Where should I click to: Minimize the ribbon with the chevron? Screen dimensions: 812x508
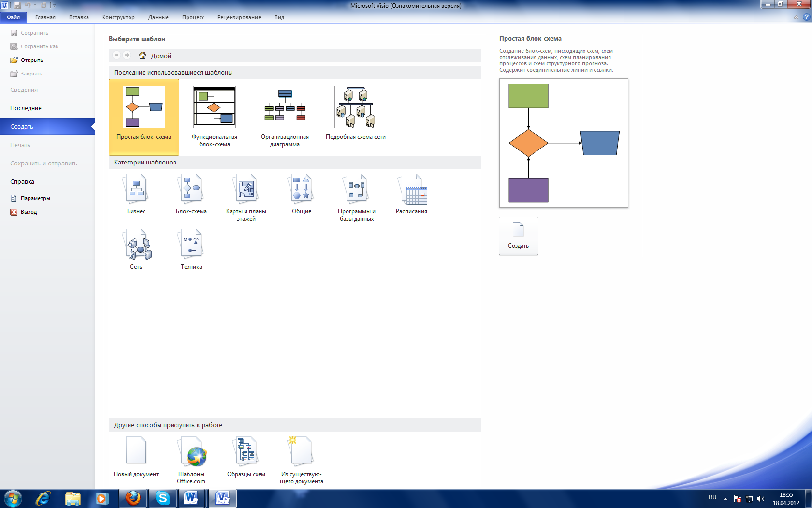pos(796,17)
